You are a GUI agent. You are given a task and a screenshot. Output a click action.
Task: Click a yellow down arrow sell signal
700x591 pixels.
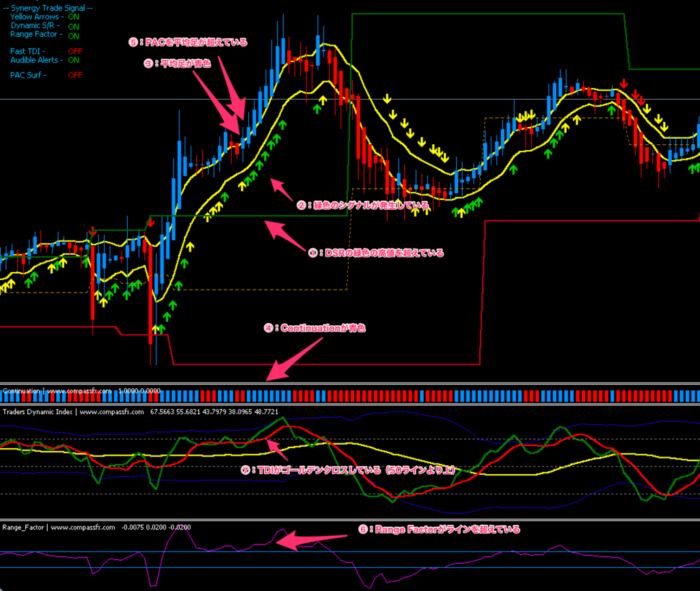[387, 99]
